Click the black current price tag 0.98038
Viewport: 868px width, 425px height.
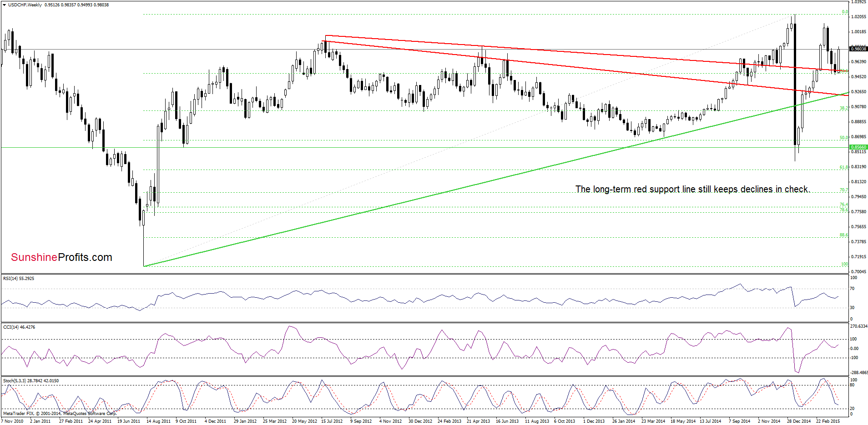coord(858,49)
